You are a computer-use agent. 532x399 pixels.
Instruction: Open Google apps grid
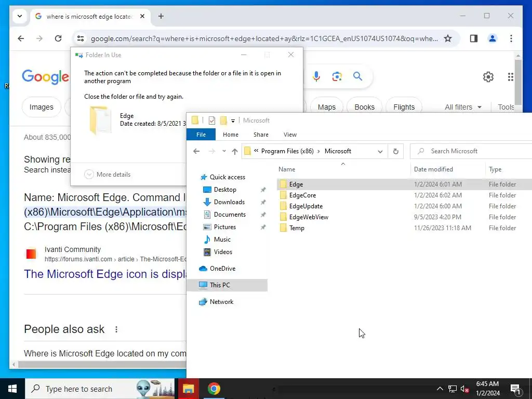coord(511,77)
